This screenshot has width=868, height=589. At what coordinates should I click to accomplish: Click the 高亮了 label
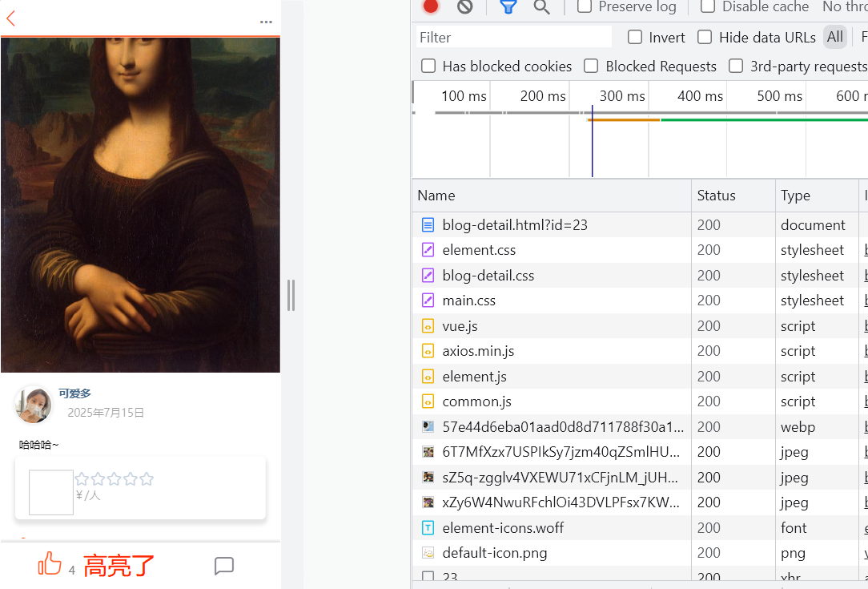coord(119,566)
